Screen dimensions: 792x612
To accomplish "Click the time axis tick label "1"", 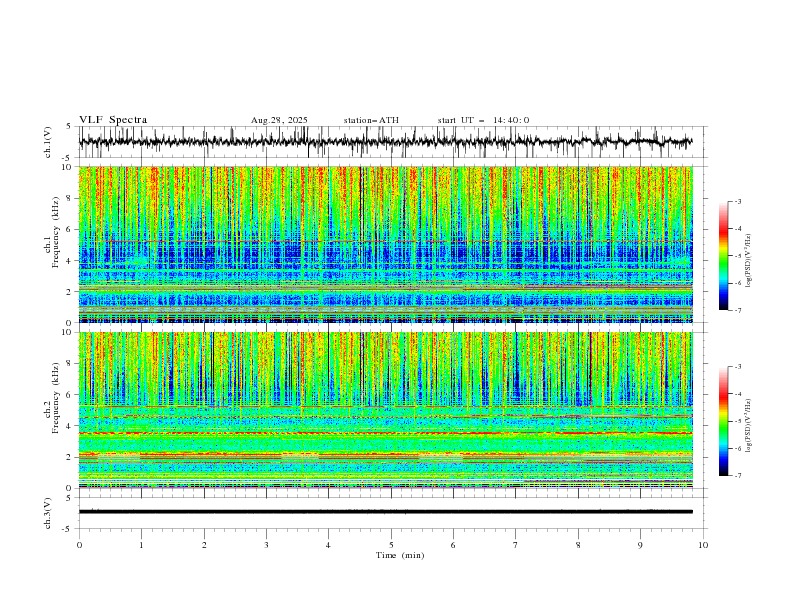I will (141, 545).
